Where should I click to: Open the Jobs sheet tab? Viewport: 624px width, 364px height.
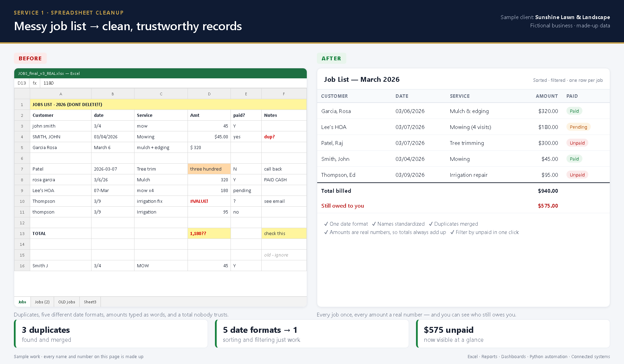pos(22,302)
